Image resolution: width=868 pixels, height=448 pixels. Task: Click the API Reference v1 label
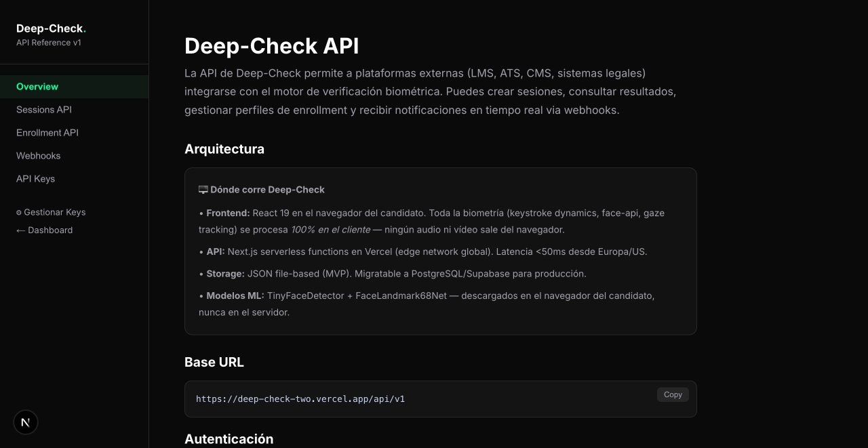click(48, 42)
